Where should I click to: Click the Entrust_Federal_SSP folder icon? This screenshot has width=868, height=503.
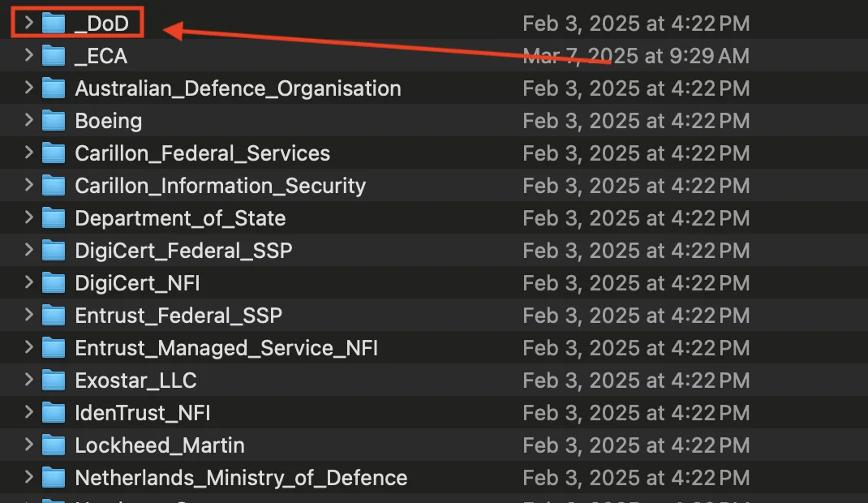[54, 316]
